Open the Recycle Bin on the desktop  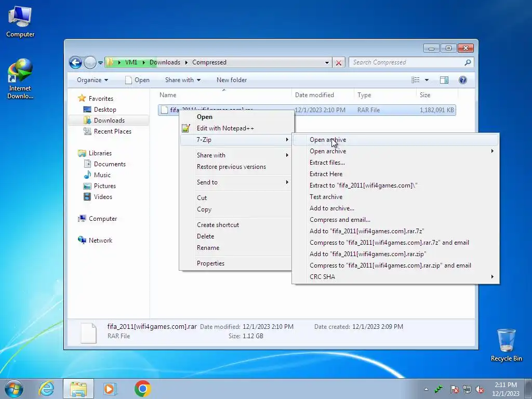pyautogui.click(x=506, y=345)
